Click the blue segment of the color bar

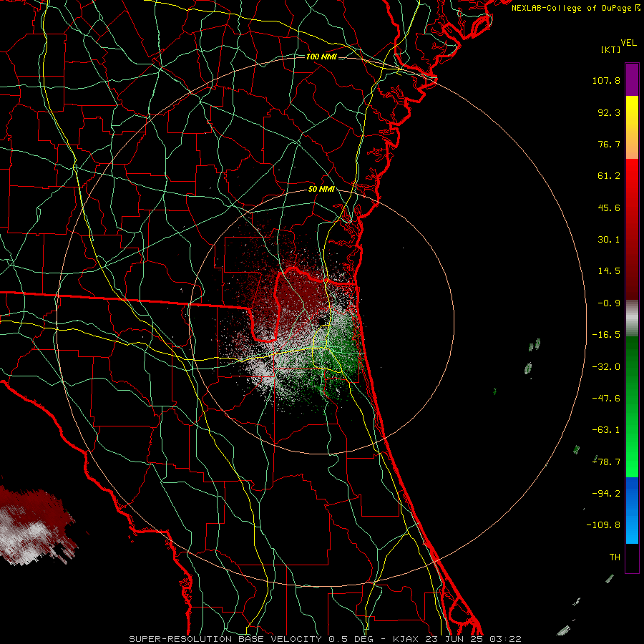(x=632, y=510)
